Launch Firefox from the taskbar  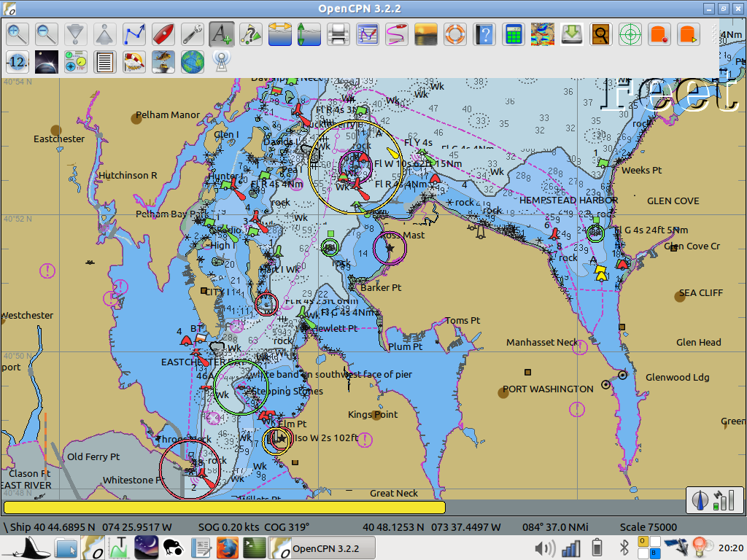pyautogui.click(x=228, y=548)
